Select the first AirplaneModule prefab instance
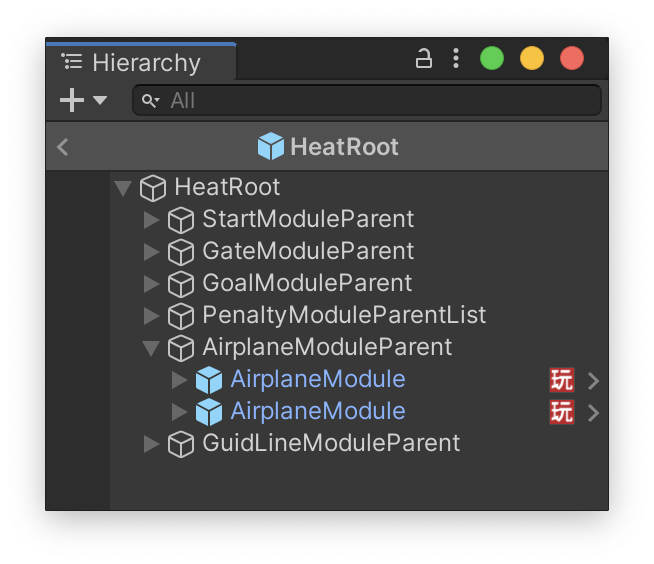This screenshot has height=564, width=654. [x=317, y=379]
